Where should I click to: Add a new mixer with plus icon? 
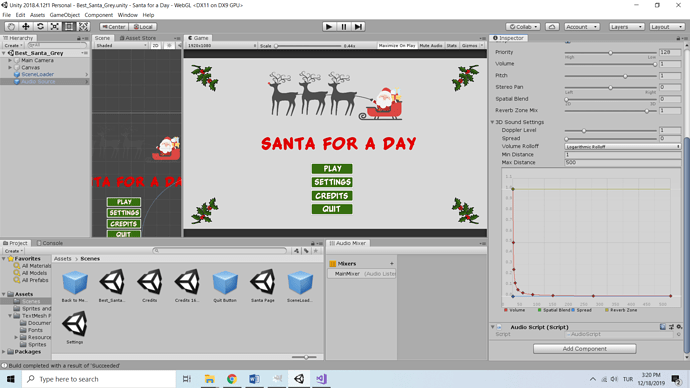(x=392, y=264)
